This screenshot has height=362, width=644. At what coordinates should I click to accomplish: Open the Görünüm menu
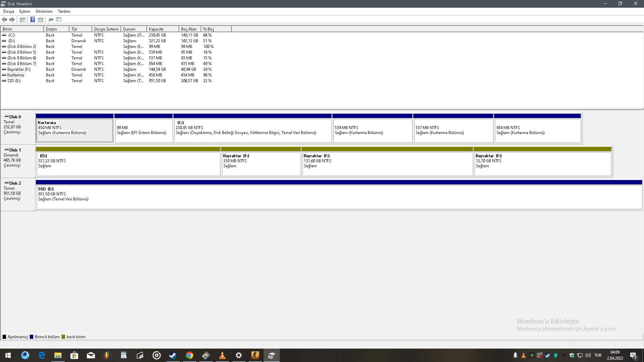pyautogui.click(x=44, y=11)
